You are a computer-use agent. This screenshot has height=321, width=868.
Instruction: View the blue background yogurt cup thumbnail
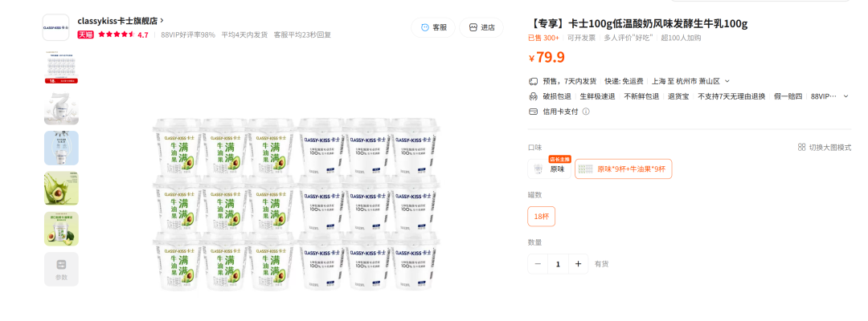coord(61,148)
